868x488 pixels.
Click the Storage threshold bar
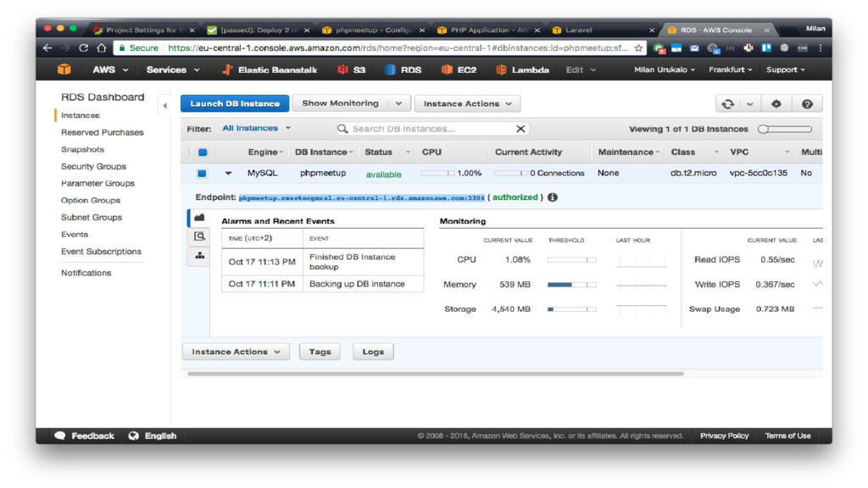(572, 309)
